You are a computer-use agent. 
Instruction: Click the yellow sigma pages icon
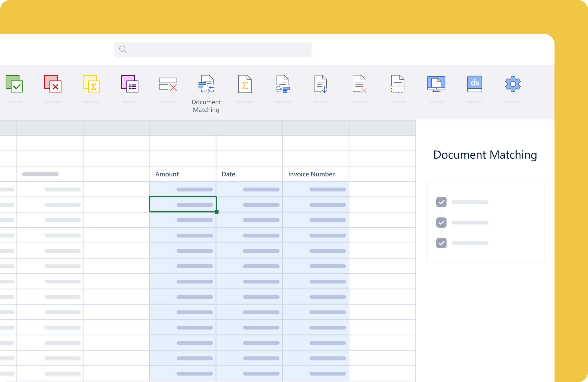pos(91,84)
